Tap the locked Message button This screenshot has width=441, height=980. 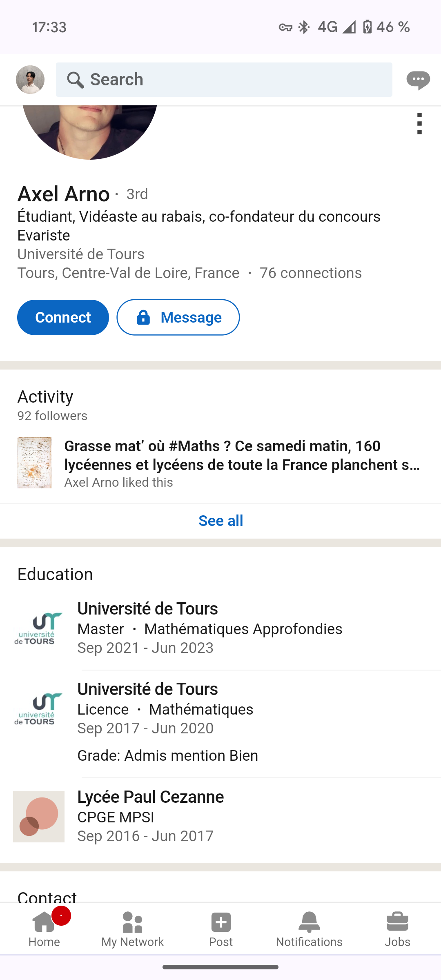click(x=178, y=317)
